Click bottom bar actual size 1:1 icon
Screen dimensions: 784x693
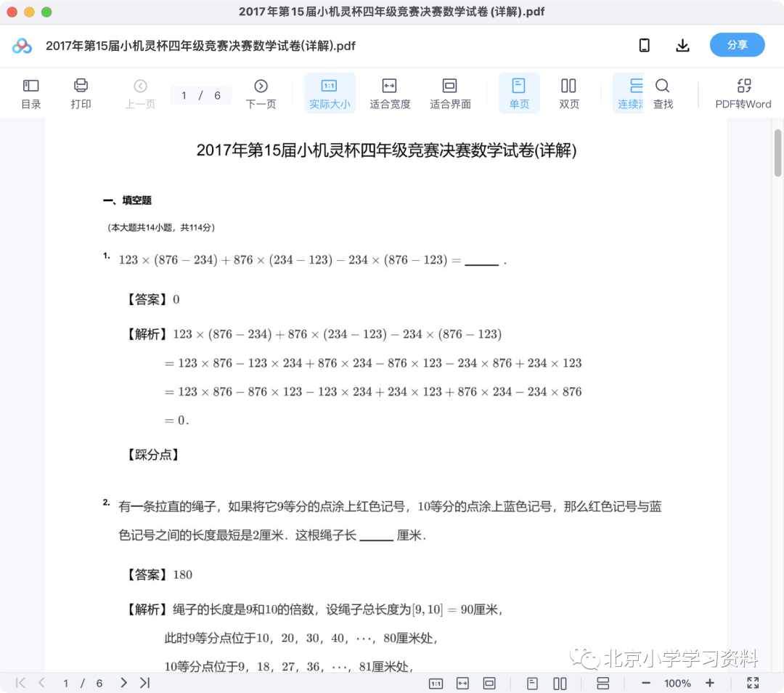coord(436,684)
